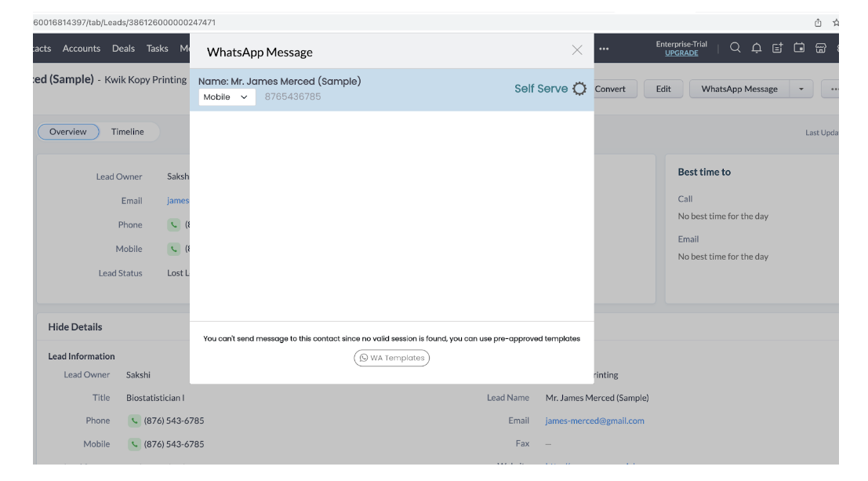Viewport: 868px width, 481px height.
Task: Click the browser share icon
Action: 818,23
